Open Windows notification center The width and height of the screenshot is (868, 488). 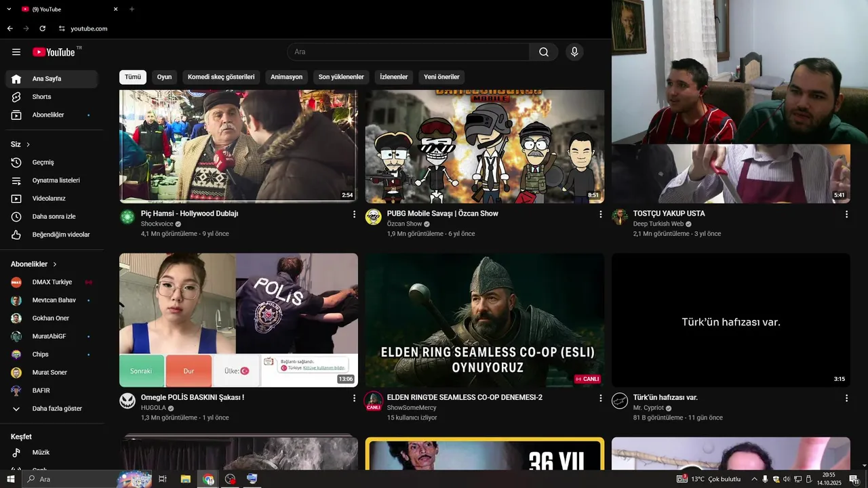(x=854, y=479)
